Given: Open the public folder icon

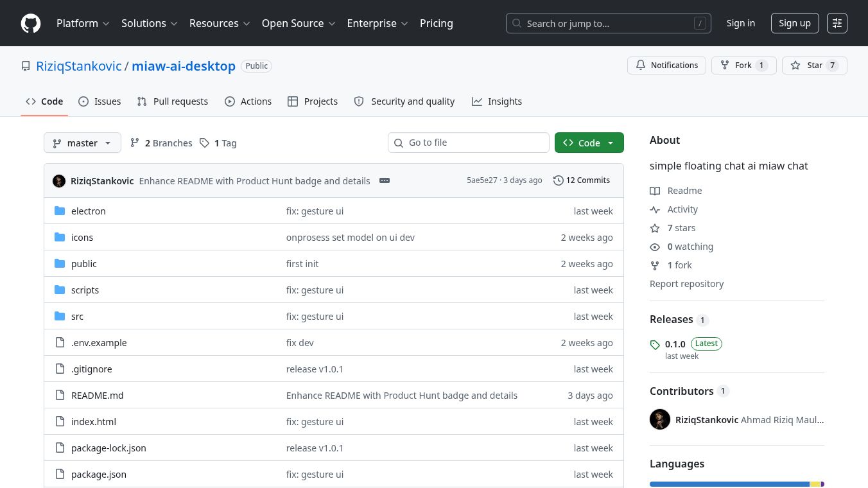Looking at the screenshot, I should [60, 263].
